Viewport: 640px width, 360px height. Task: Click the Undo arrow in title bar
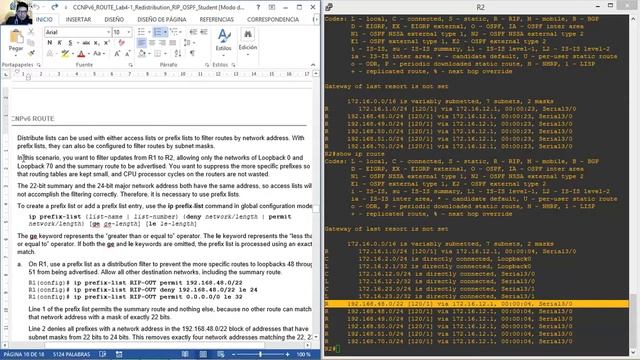point(37,7)
